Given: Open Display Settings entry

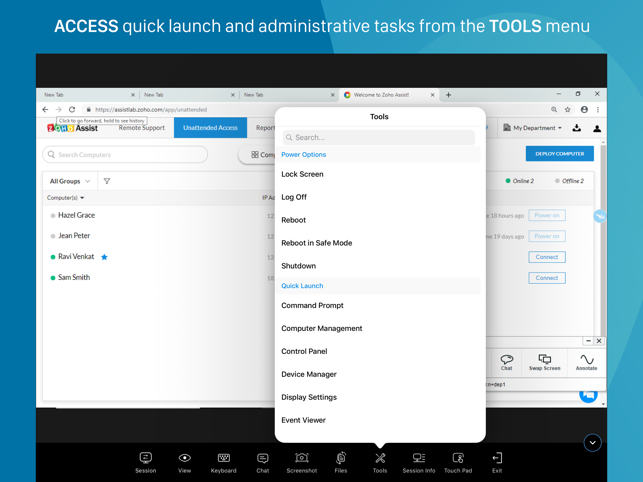Looking at the screenshot, I should tap(309, 397).
